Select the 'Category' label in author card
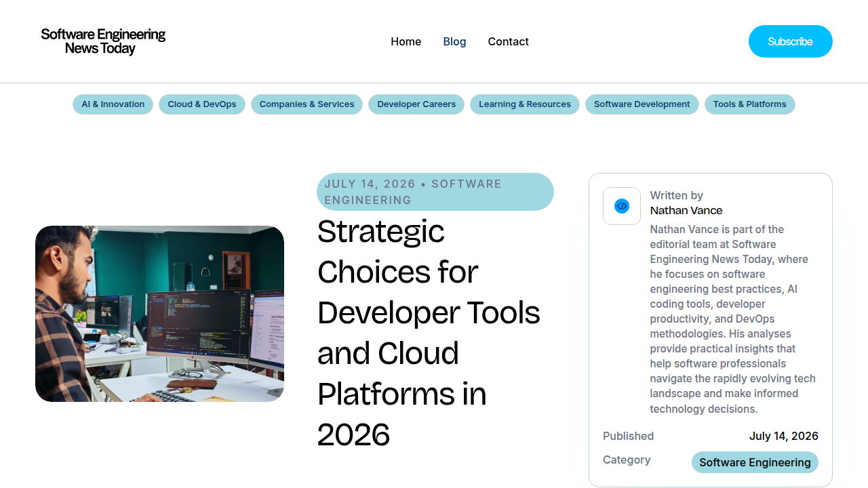Viewport: 868px width, 488px height. 627,460
